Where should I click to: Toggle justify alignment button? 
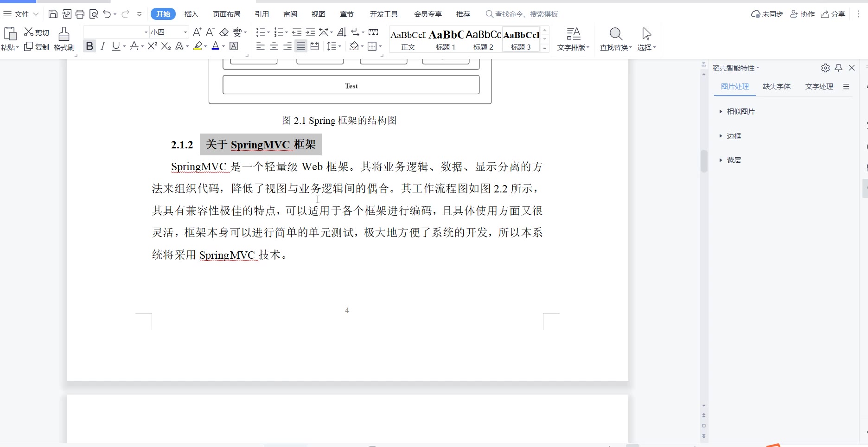click(x=301, y=46)
